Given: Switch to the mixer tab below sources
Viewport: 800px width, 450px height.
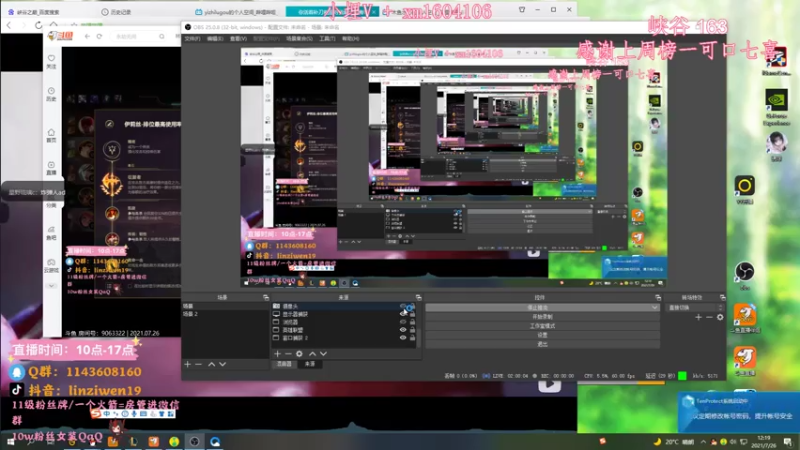Looking at the screenshot, I should tap(284, 364).
